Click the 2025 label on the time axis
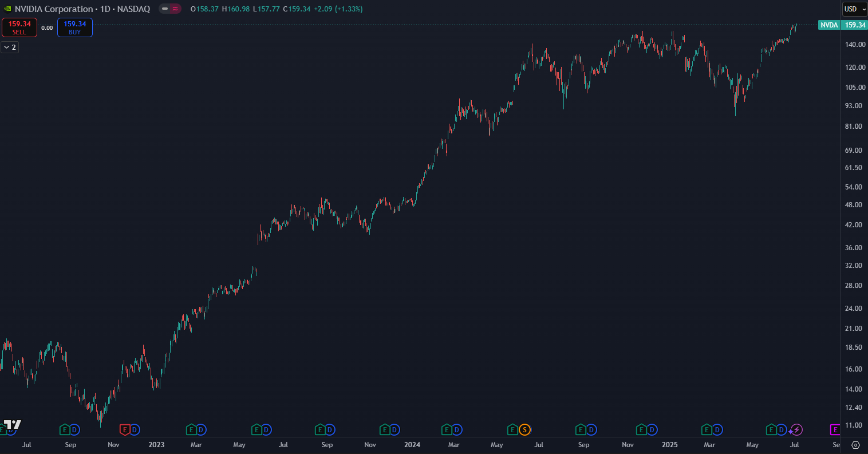The width and height of the screenshot is (868, 454). click(669, 445)
